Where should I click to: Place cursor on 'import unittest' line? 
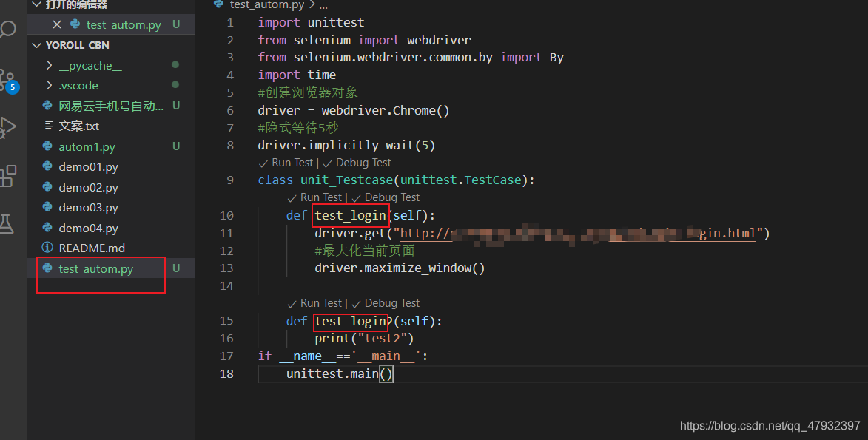click(x=311, y=23)
